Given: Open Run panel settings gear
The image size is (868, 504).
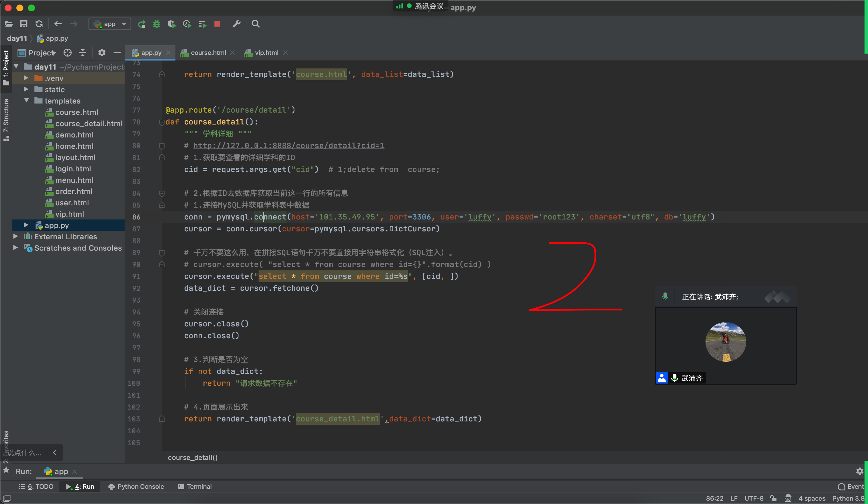Looking at the screenshot, I should coord(860,471).
